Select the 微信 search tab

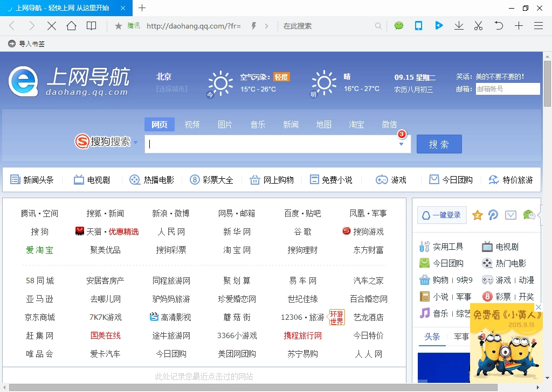click(x=389, y=124)
